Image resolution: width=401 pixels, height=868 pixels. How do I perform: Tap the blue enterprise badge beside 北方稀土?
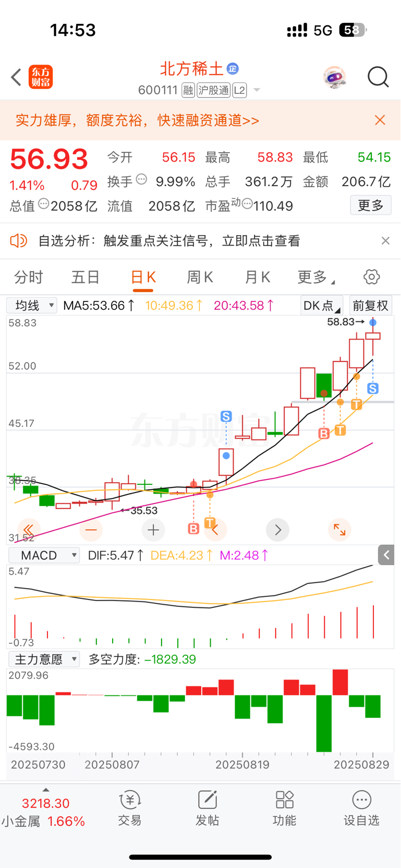pos(233,68)
